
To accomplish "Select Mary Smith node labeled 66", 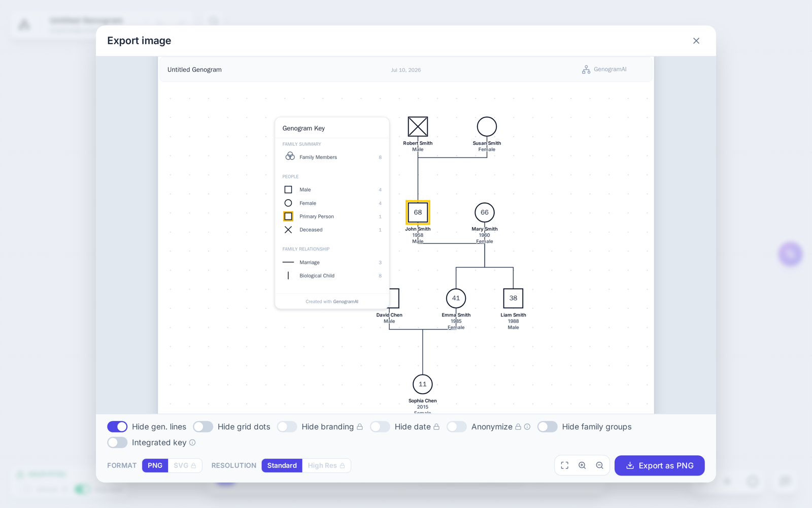I will pyautogui.click(x=485, y=212).
